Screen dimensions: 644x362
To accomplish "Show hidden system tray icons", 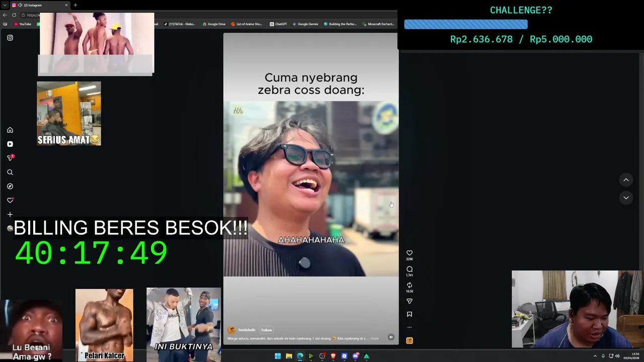I will tap(595, 356).
